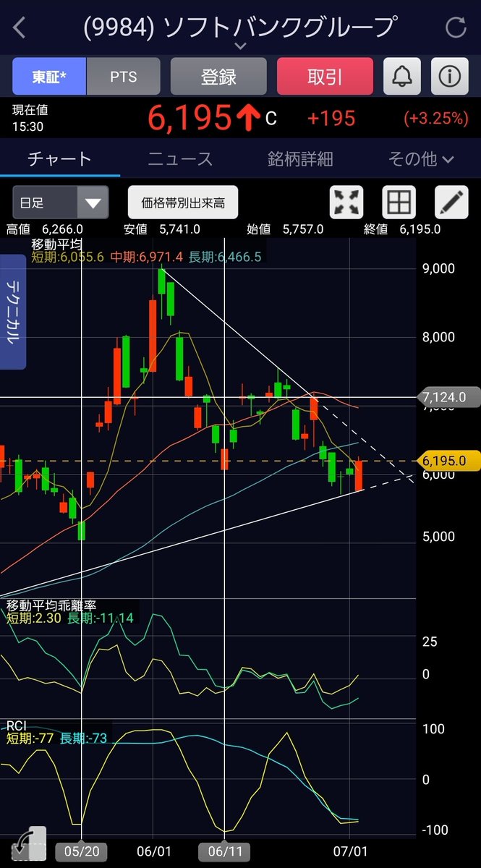Viewport: 481px width, 868px height.
Task: Tap the 07/01 date axis label
Action: (x=350, y=851)
